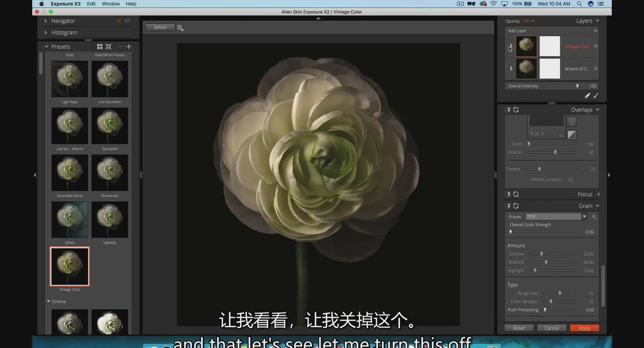
Task: Open the Window menu
Action: pyautogui.click(x=111, y=4)
